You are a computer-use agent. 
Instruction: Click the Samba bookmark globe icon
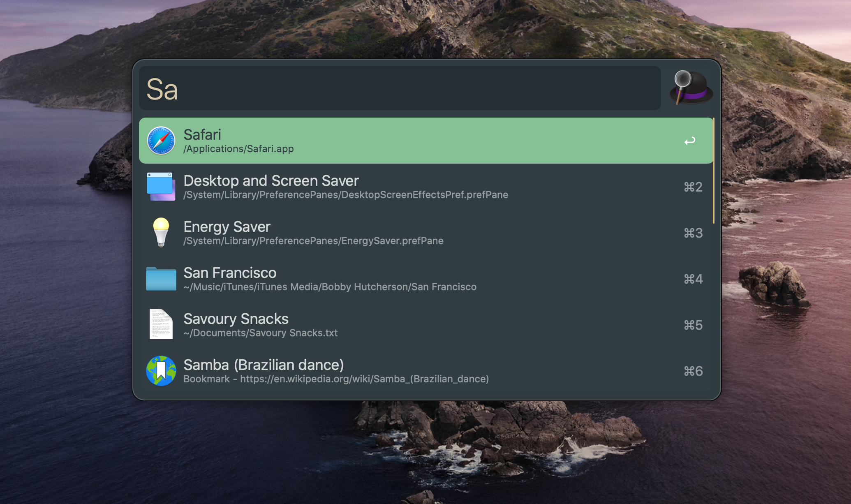click(161, 371)
